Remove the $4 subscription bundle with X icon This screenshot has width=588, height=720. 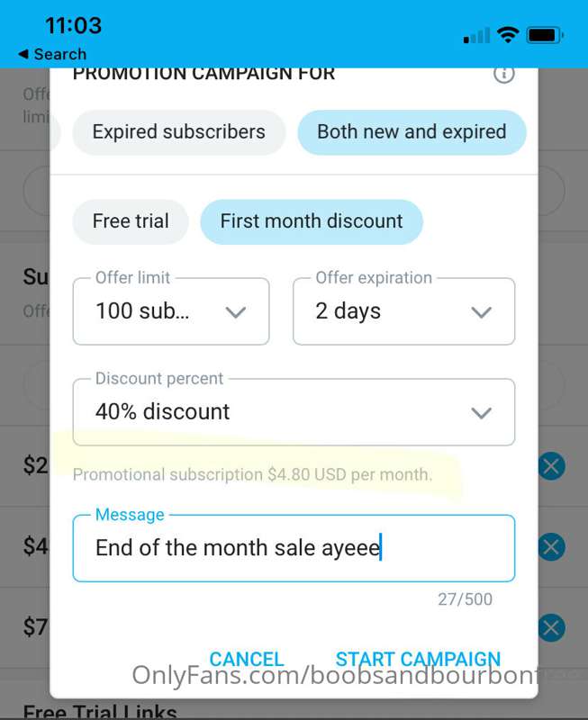coord(551,547)
